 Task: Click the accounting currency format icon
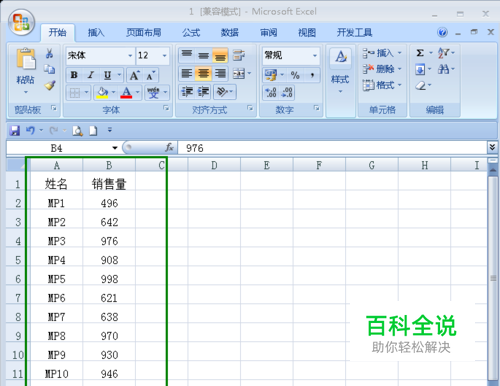271,75
